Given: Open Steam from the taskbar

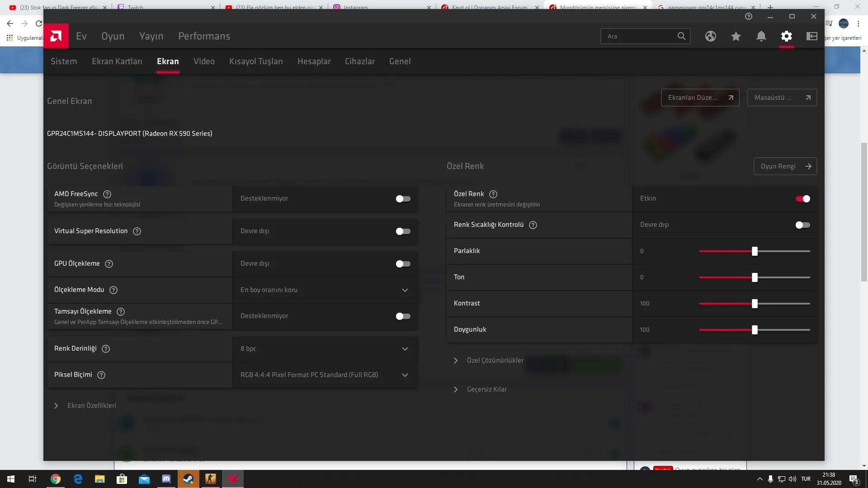Looking at the screenshot, I should [188, 479].
